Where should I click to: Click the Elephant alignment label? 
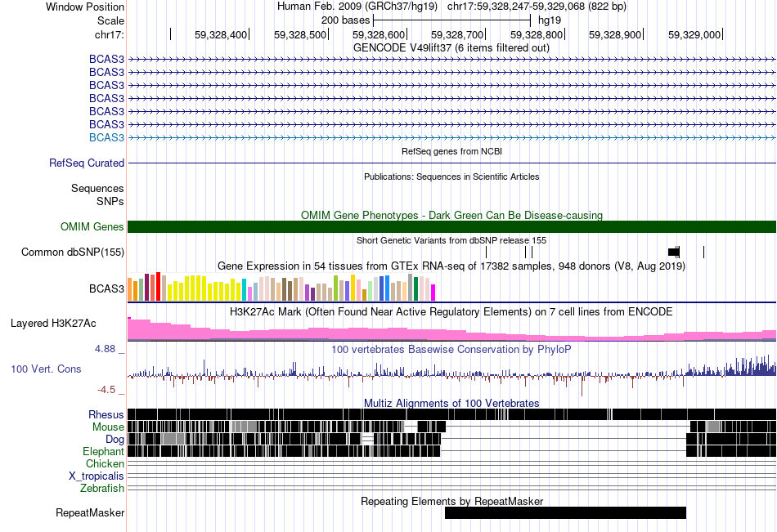[104, 452]
